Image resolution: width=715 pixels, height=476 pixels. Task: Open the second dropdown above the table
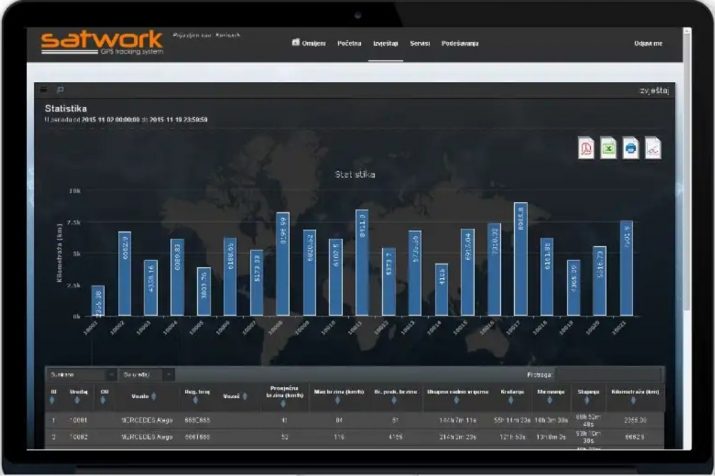146,374
